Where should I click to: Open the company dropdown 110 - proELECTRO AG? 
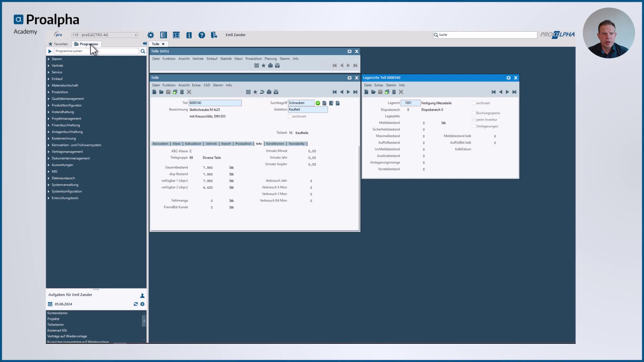(x=105, y=35)
